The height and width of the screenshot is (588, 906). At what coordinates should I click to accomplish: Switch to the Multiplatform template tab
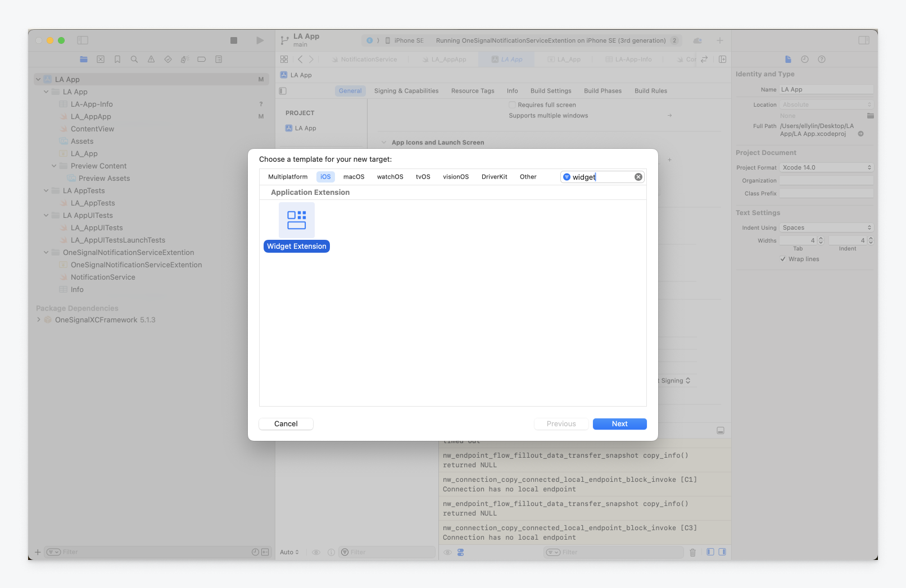pyautogui.click(x=288, y=177)
